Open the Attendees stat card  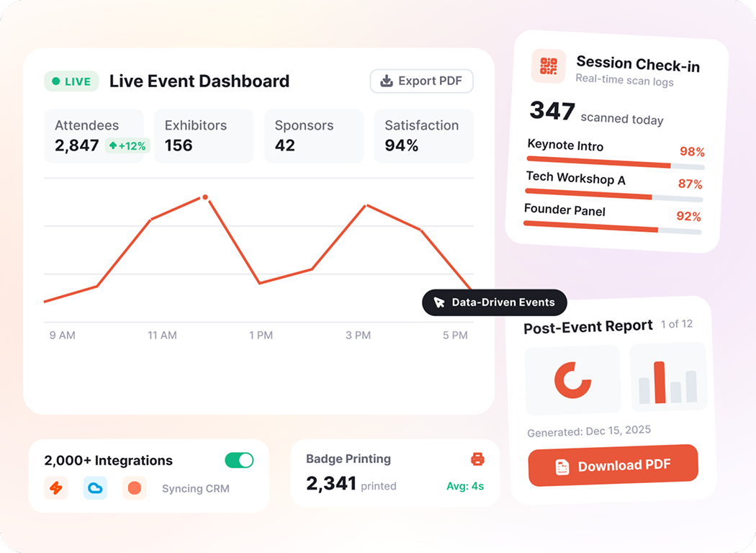(x=94, y=136)
